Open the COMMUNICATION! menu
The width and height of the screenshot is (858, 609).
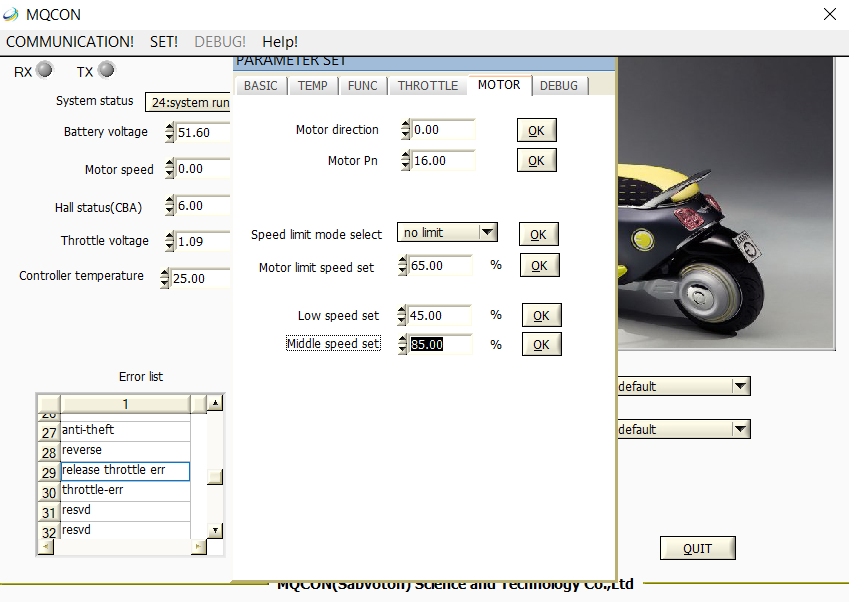click(70, 41)
